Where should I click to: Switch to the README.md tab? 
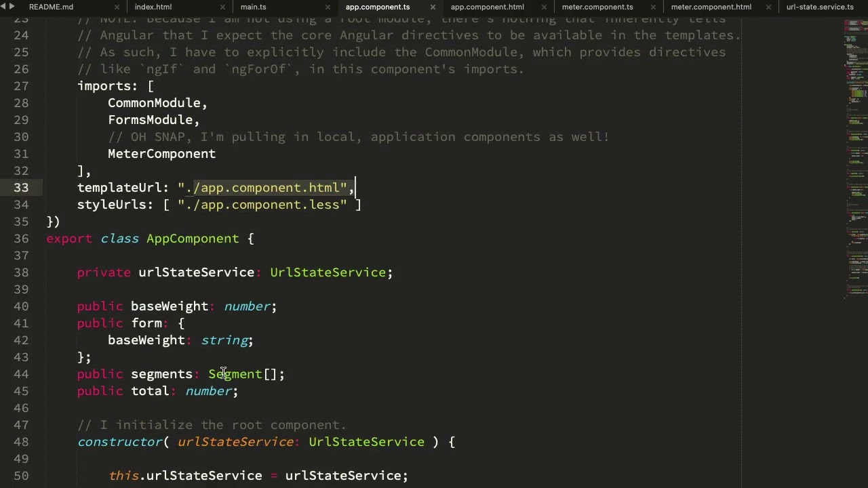(51, 7)
